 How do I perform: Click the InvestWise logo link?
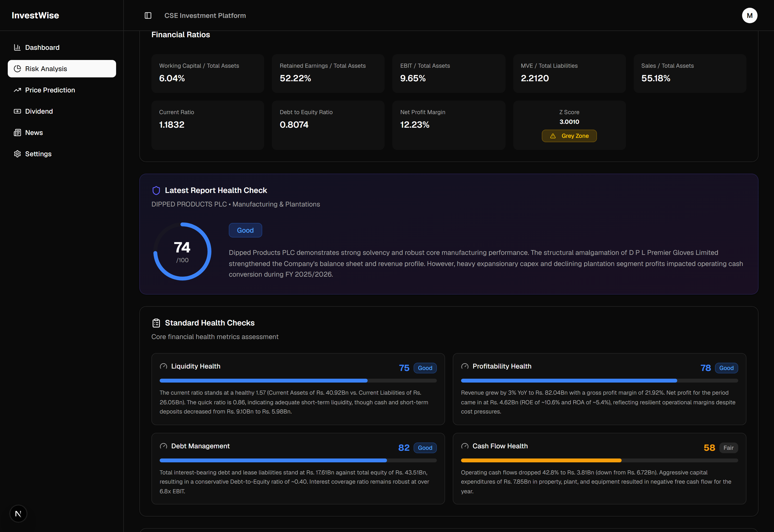click(x=35, y=15)
